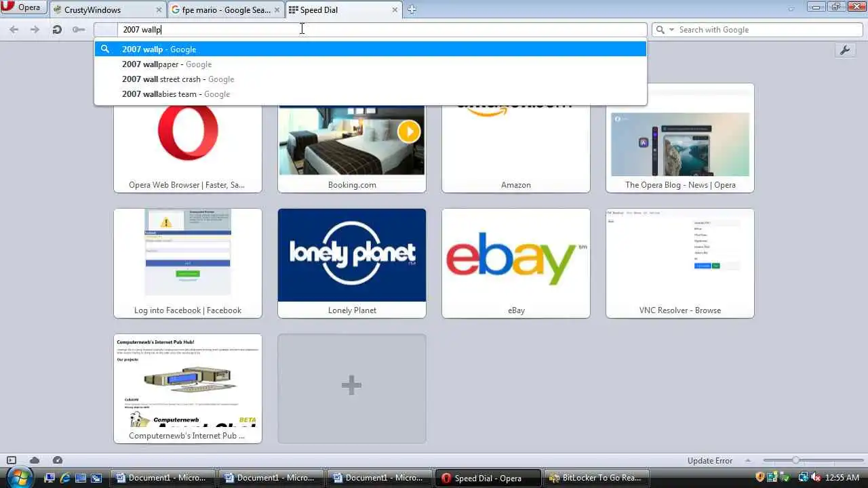Close the fpe mario Google Search tab
Image resolution: width=868 pixels, height=488 pixels.
[277, 10]
